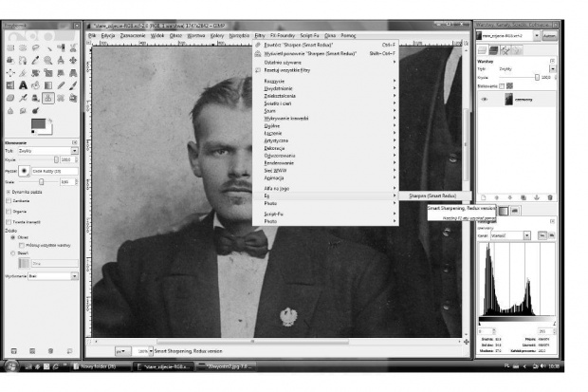Select the Scissors Select tool
The height and width of the screenshot is (392, 588).
73,47
